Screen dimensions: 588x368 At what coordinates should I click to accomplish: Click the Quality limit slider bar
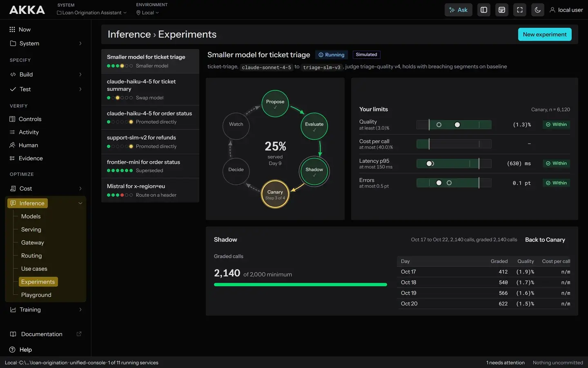pos(454,125)
